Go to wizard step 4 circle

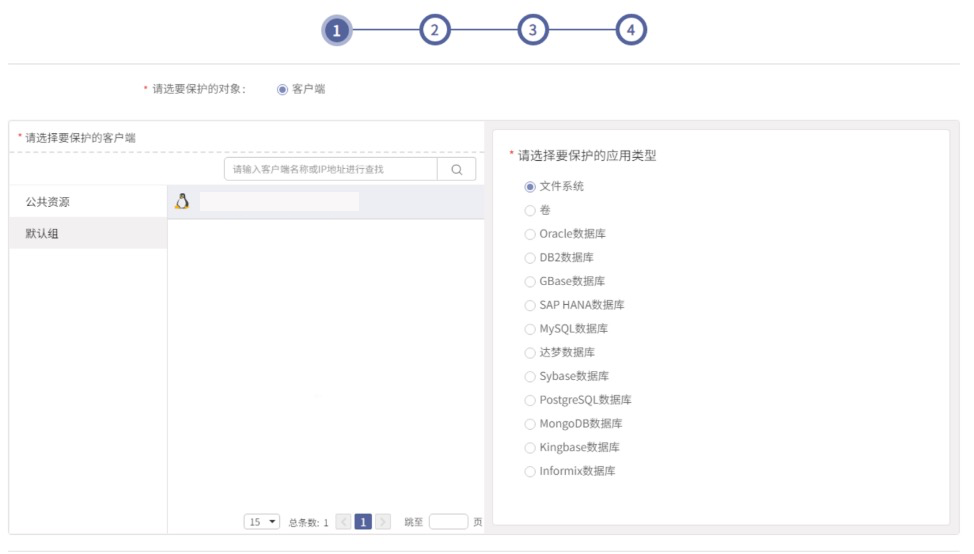tap(631, 30)
